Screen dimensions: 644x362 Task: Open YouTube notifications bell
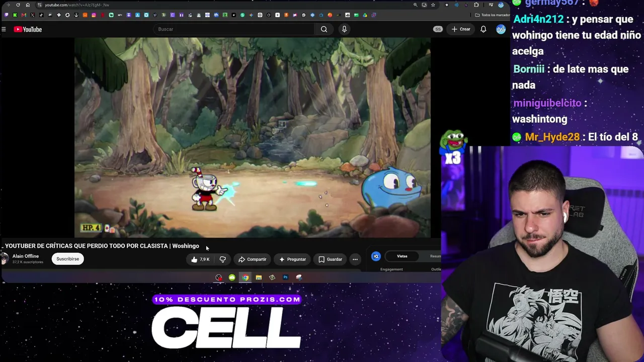tap(483, 29)
